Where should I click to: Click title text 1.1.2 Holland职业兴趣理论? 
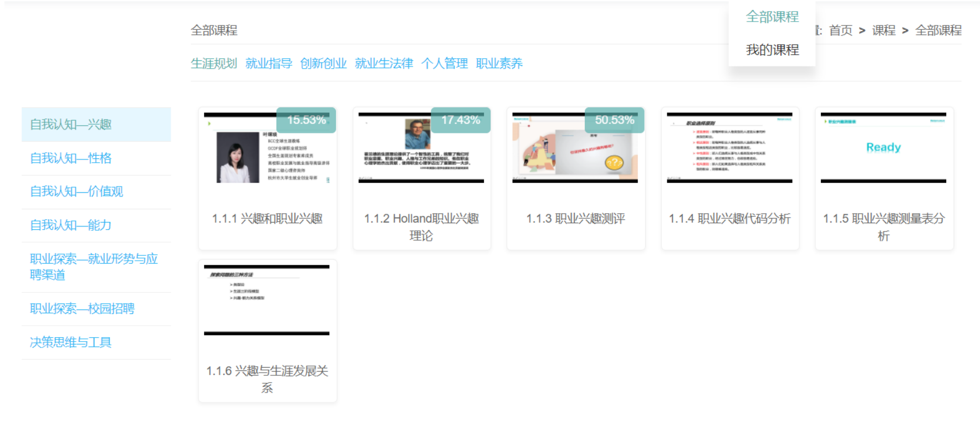[421, 227]
